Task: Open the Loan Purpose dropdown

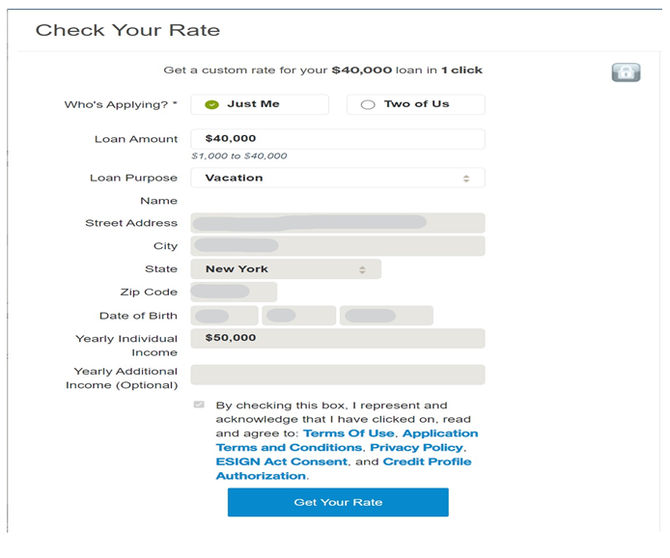Action: point(337,178)
